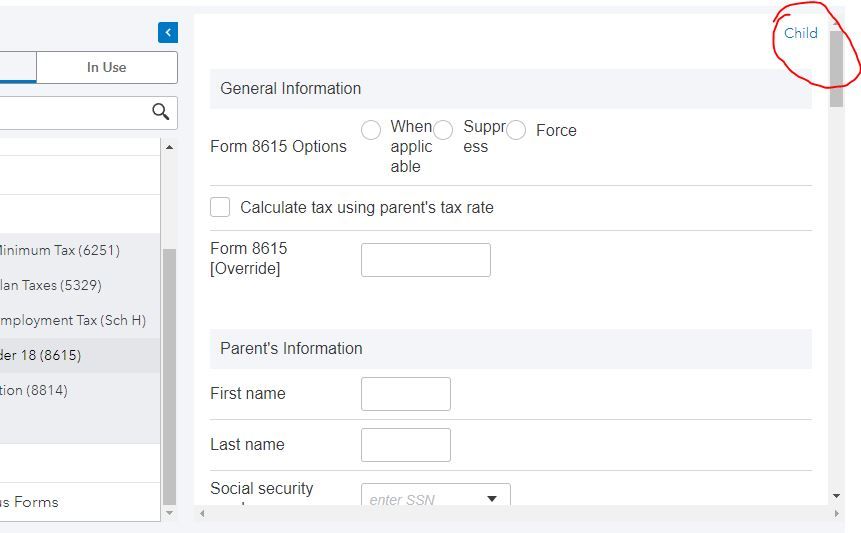Click the search magnifier icon
Screen dimensions: 861x533
point(160,112)
